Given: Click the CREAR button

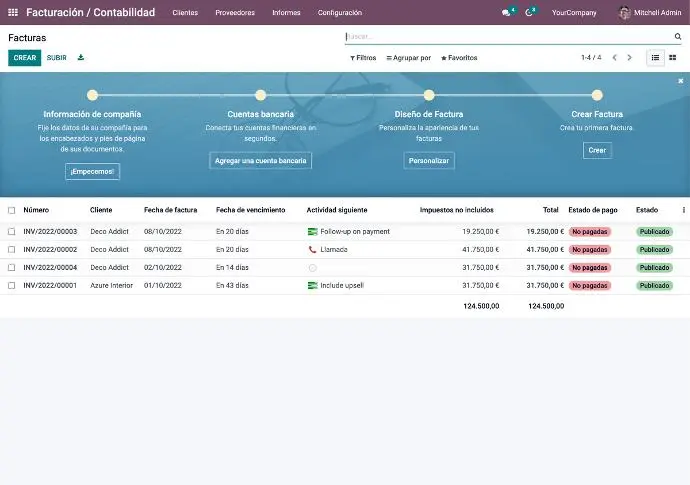Looking at the screenshot, I should pyautogui.click(x=25, y=58).
